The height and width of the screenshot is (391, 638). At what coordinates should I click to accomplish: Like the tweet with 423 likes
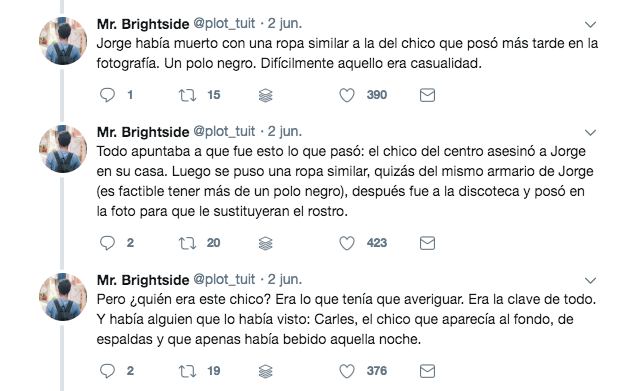pos(347,243)
